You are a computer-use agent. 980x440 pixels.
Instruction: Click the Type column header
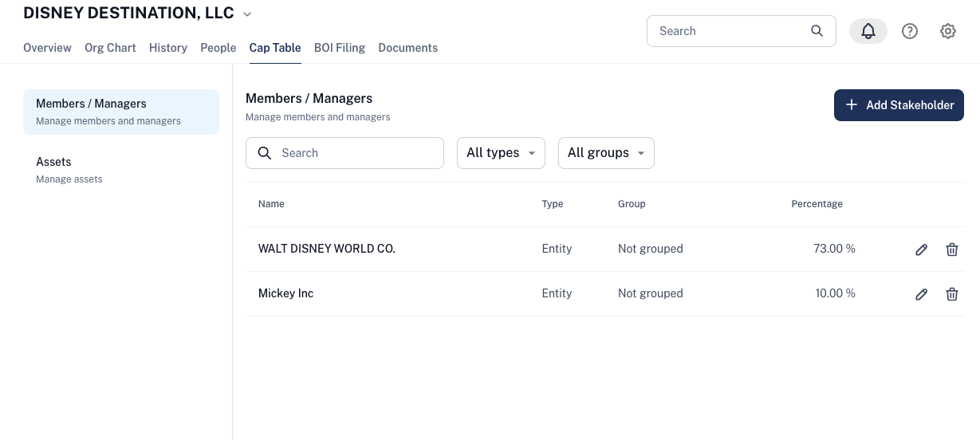[553, 204]
